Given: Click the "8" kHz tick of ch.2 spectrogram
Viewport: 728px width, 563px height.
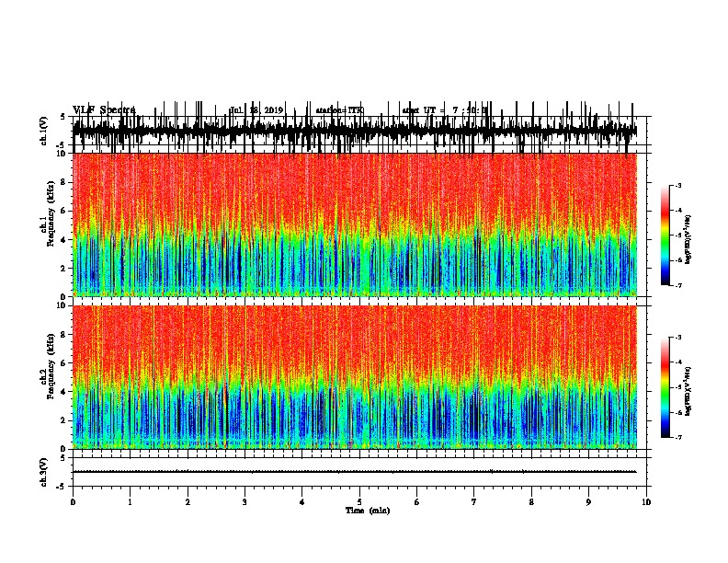Looking at the screenshot, I should point(63,334).
